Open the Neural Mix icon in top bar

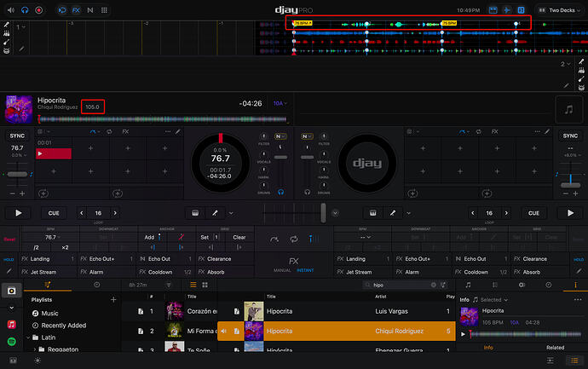[x=90, y=10]
